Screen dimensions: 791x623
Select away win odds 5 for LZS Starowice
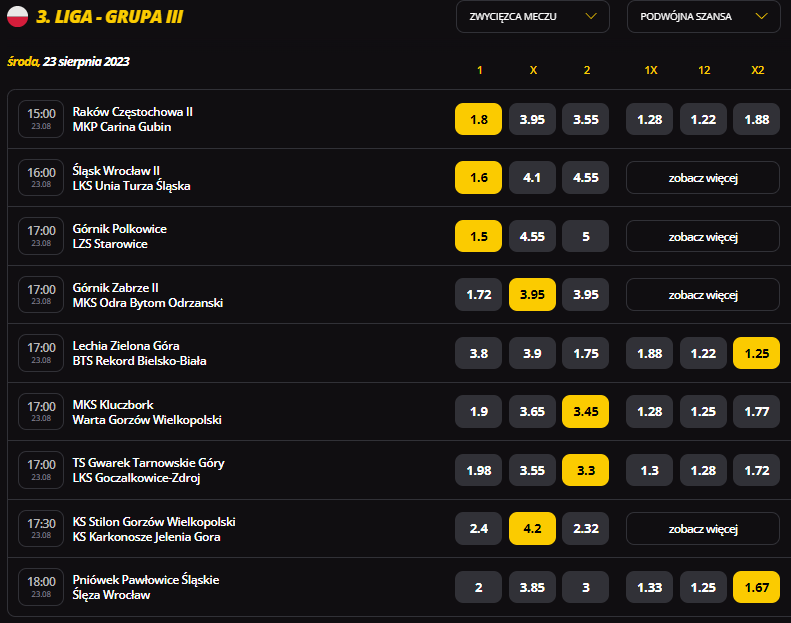point(586,236)
